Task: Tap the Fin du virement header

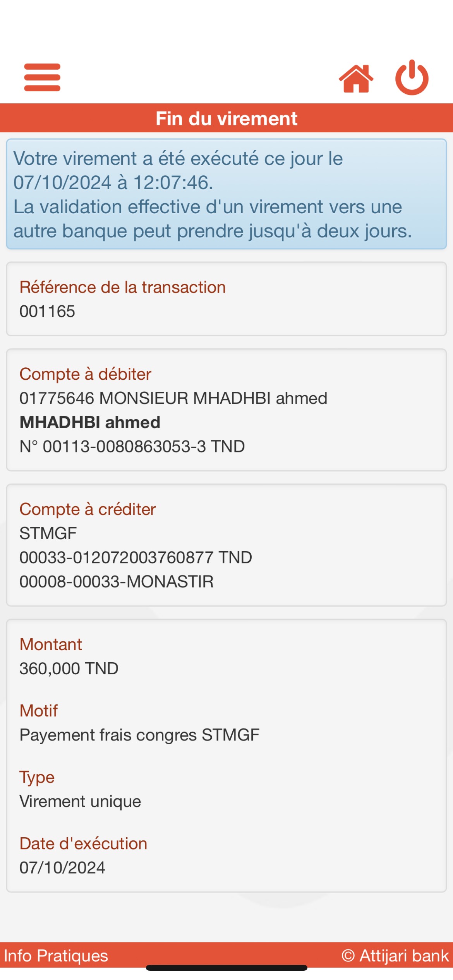Action: click(226, 118)
